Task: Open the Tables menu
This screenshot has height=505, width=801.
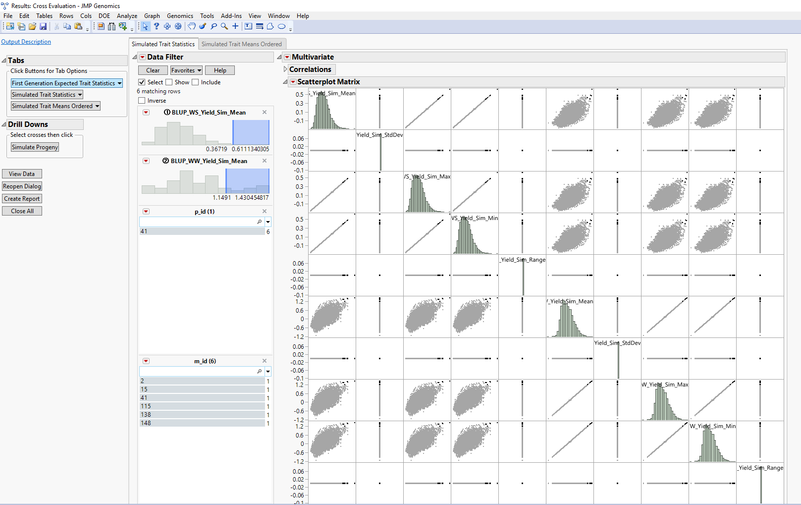Action: [44, 16]
